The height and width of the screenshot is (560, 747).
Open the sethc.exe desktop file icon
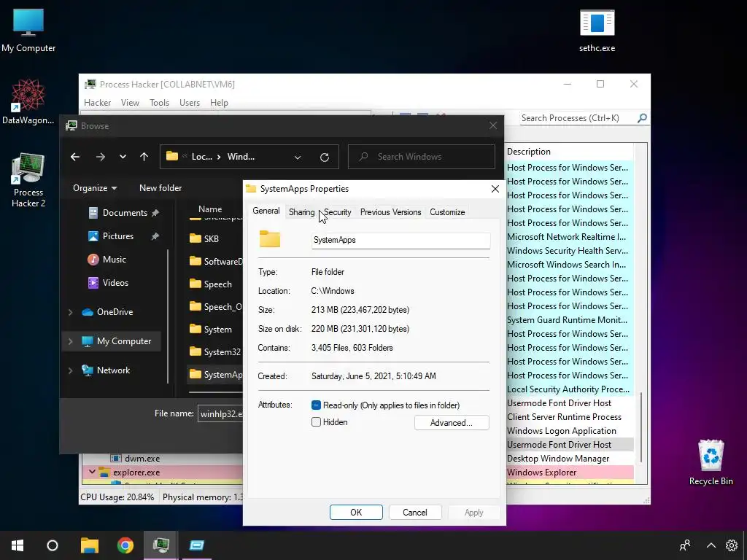[597, 30]
